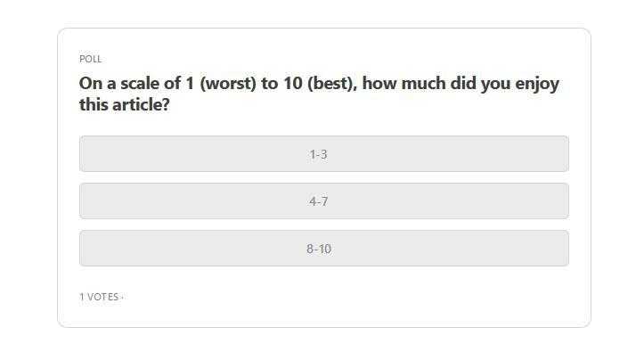The height and width of the screenshot is (352, 644).
Task: Click the number 10 in the poll question
Action: coord(293,84)
